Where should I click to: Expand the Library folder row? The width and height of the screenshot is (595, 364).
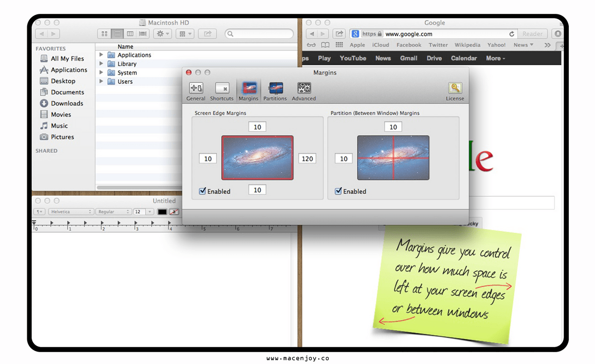pos(101,64)
